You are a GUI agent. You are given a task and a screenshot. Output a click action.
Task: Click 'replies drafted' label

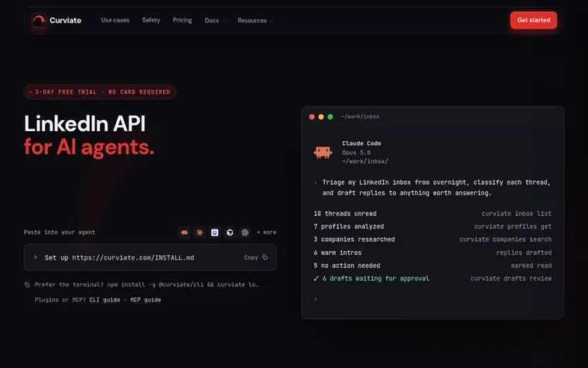pyautogui.click(x=524, y=253)
